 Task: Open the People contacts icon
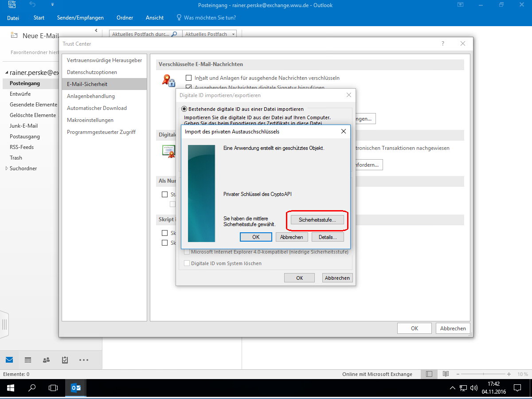[x=46, y=360]
